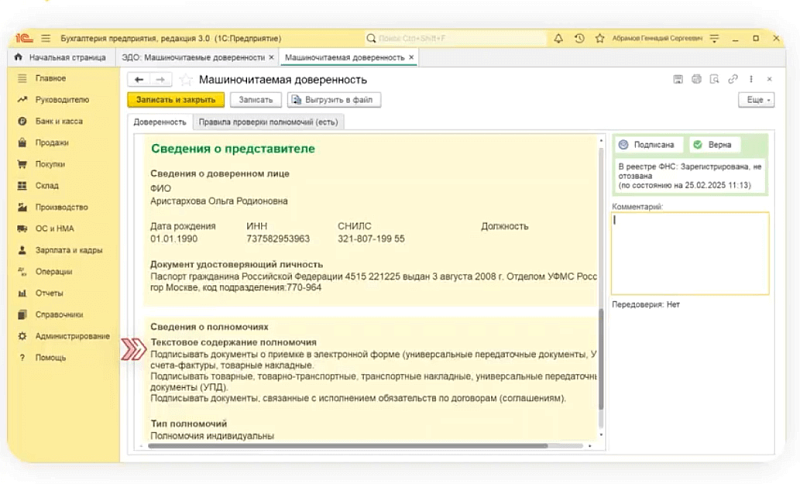Click the scroll-down arrow of the document
The image size is (800, 484).
[601, 435]
